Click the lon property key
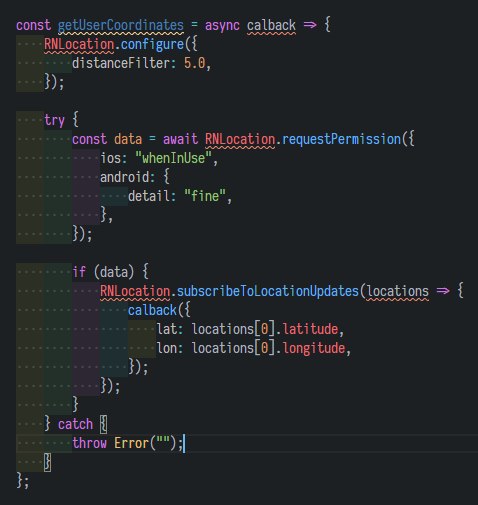The width and height of the screenshot is (478, 505). pos(166,348)
